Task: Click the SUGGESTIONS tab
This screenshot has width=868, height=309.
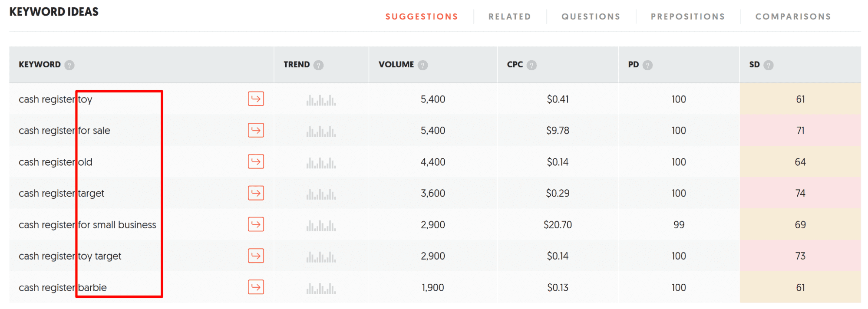Action: coord(421,16)
